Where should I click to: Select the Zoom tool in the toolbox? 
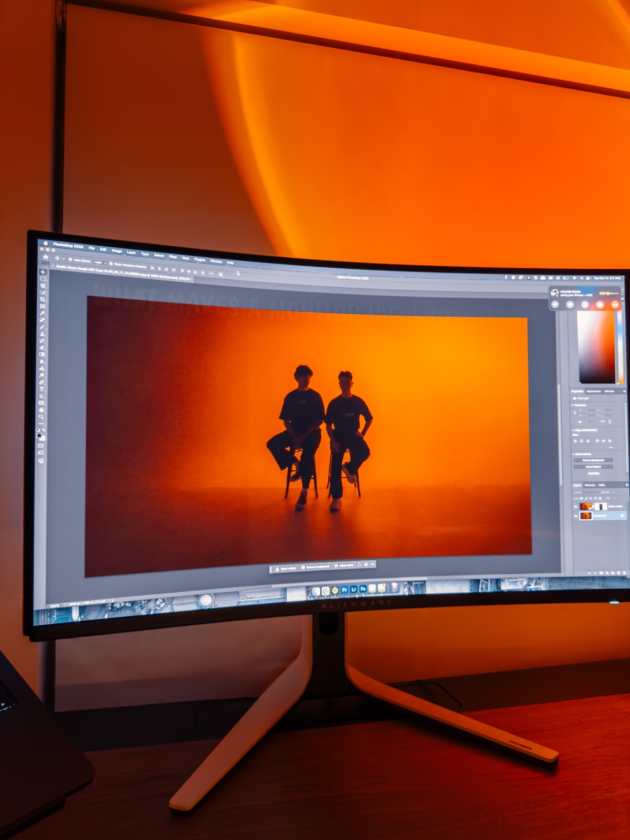click(41, 417)
